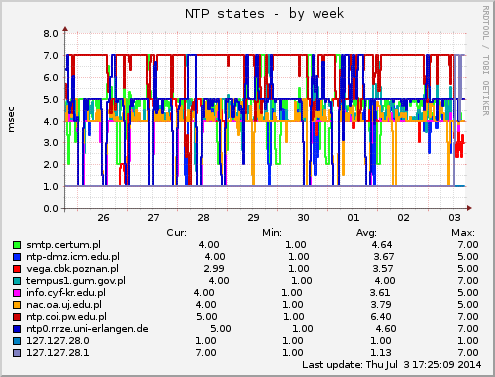Click the Cur: column header
495x377 pixels.
pos(177,233)
